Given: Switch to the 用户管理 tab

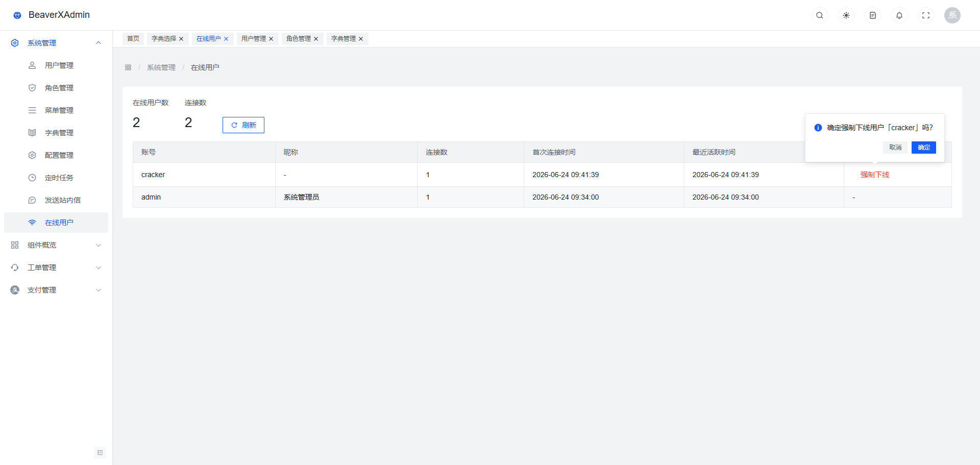Looking at the screenshot, I should 254,39.
